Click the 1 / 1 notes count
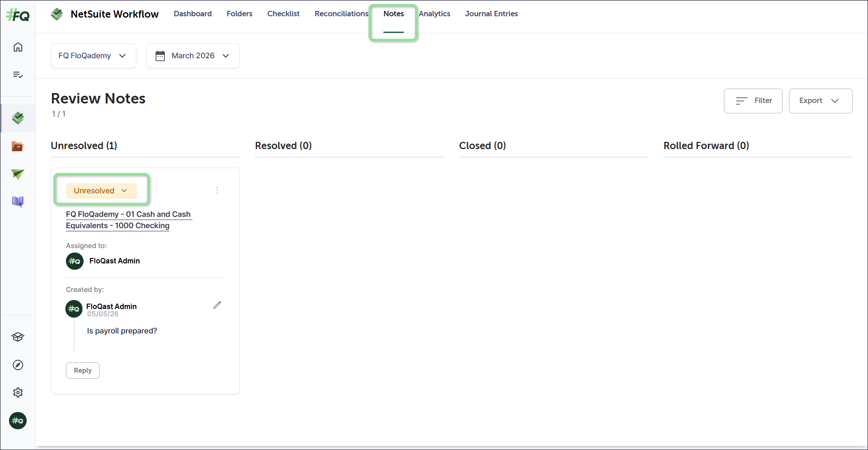 (59, 114)
